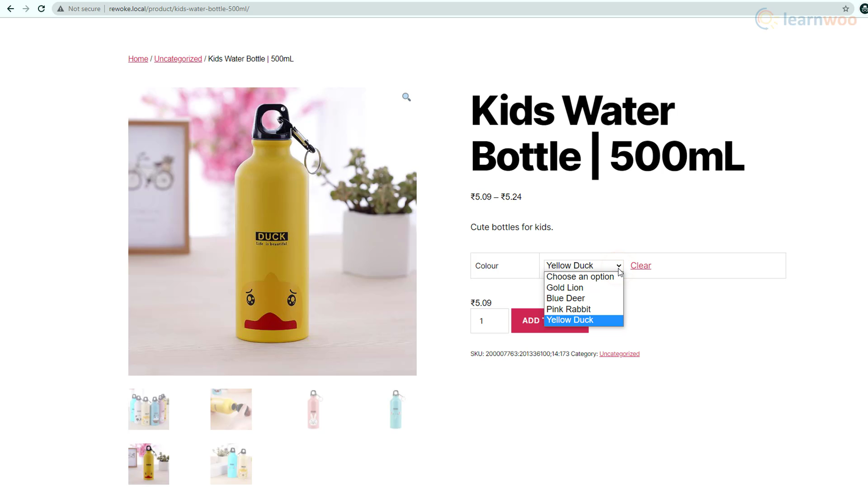This screenshot has height=488, width=868.
Task: Expand the Colour variant dropdown menu
Action: [x=583, y=265]
